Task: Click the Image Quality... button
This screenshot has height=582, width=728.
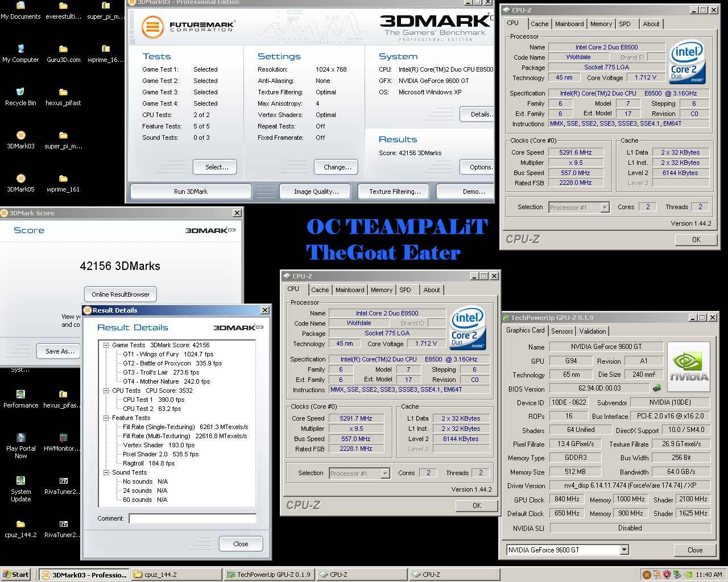Action: (x=316, y=192)
